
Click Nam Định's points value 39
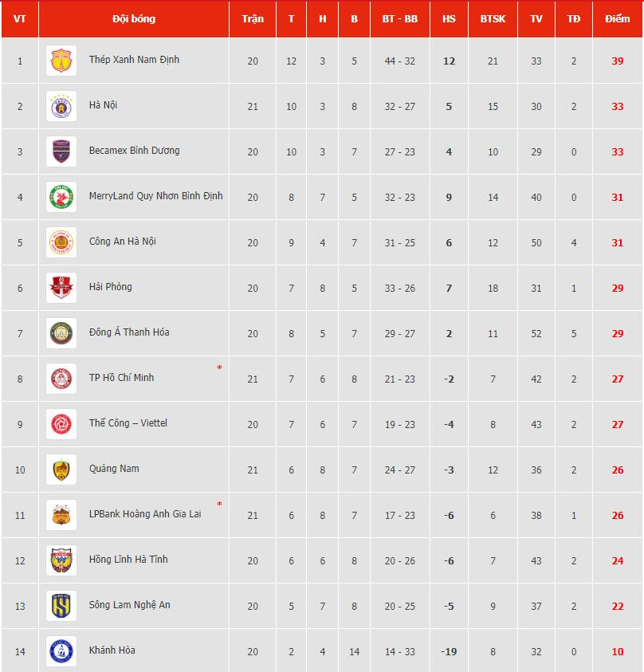click(x=618, y=61)
